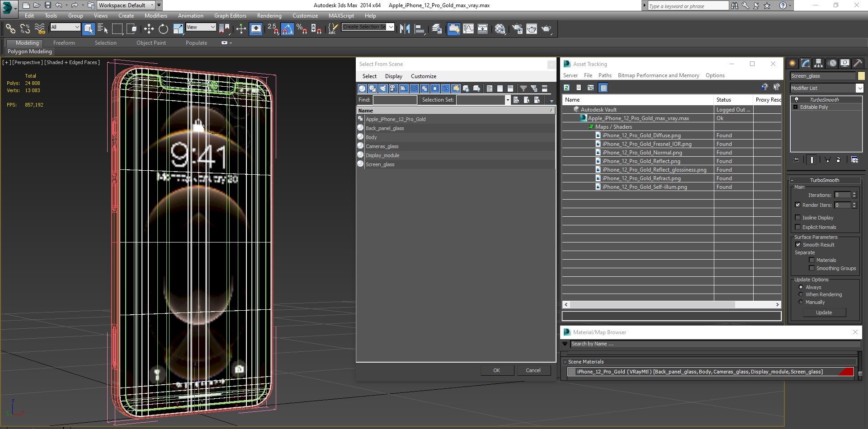Toggle Spinner Snap
868x429 pixels.
[316, 29]
